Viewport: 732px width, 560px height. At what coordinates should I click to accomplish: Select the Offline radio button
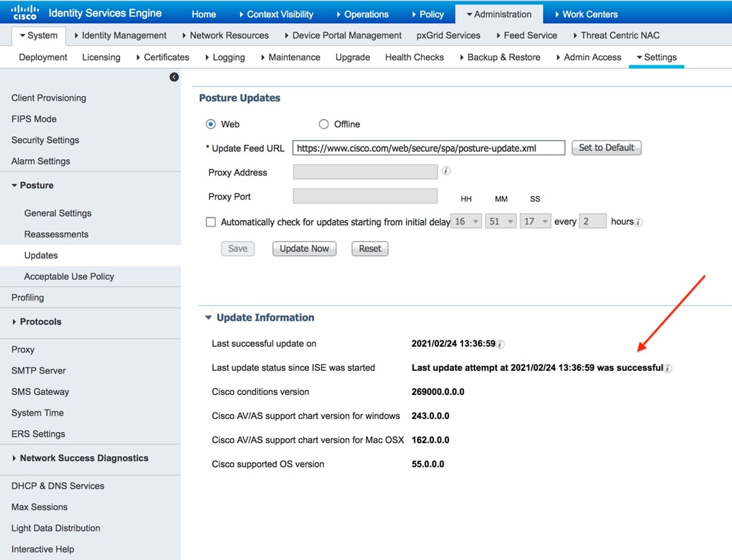[x=324, y=124]
